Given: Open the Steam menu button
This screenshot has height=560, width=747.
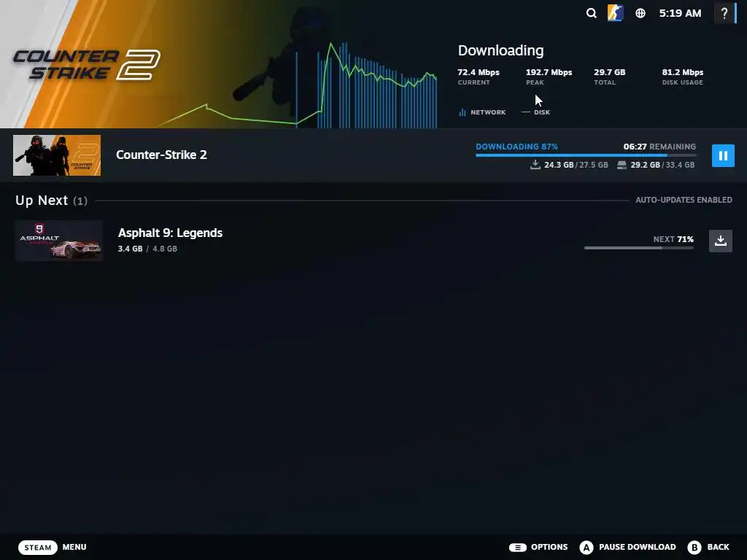Looking at the screenshot, I should tap(38, 547).
